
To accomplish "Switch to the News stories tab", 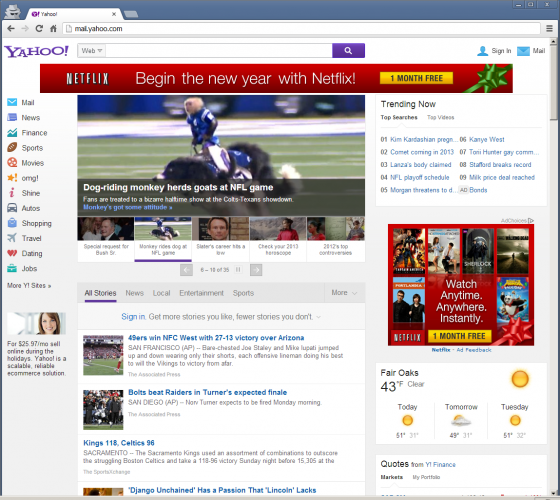I will point(134,293).
